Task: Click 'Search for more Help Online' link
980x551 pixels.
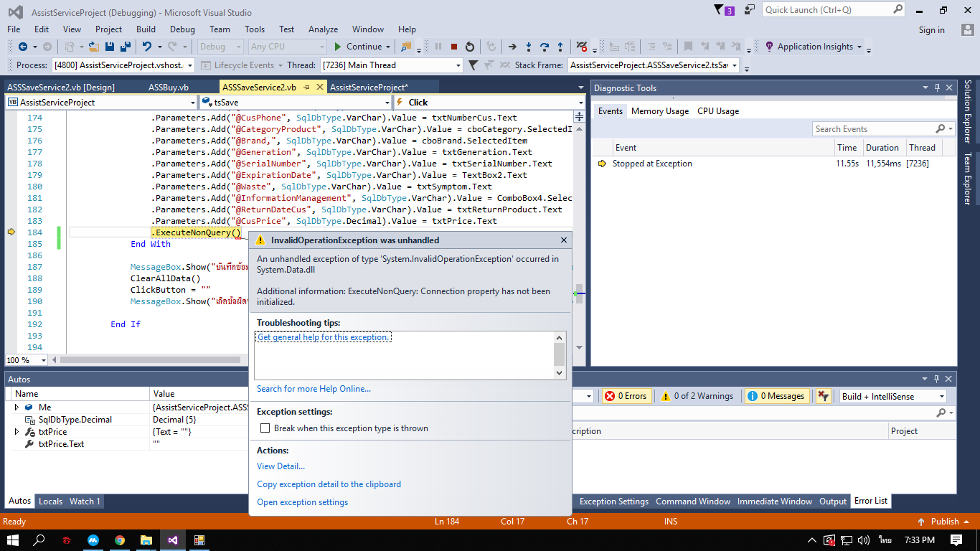Action: point(314,389)
